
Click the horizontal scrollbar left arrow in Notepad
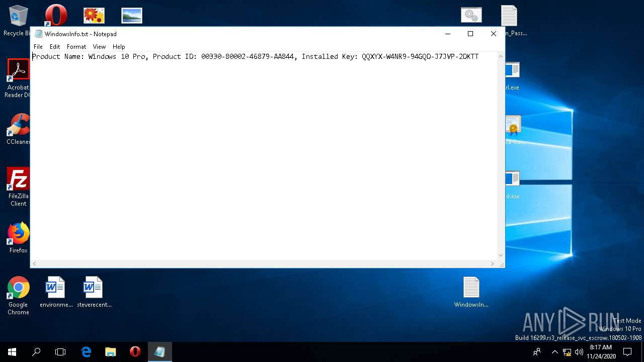34,263
